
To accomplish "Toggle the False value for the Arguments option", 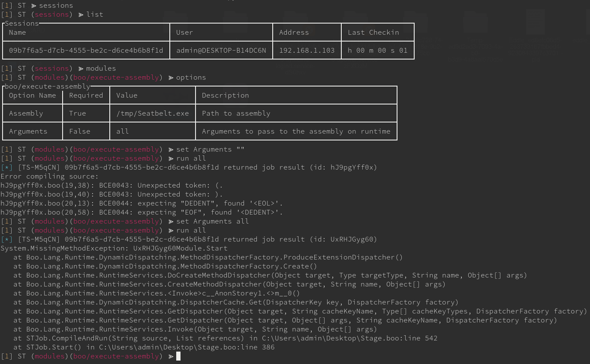I will click(x=80, y=131).
